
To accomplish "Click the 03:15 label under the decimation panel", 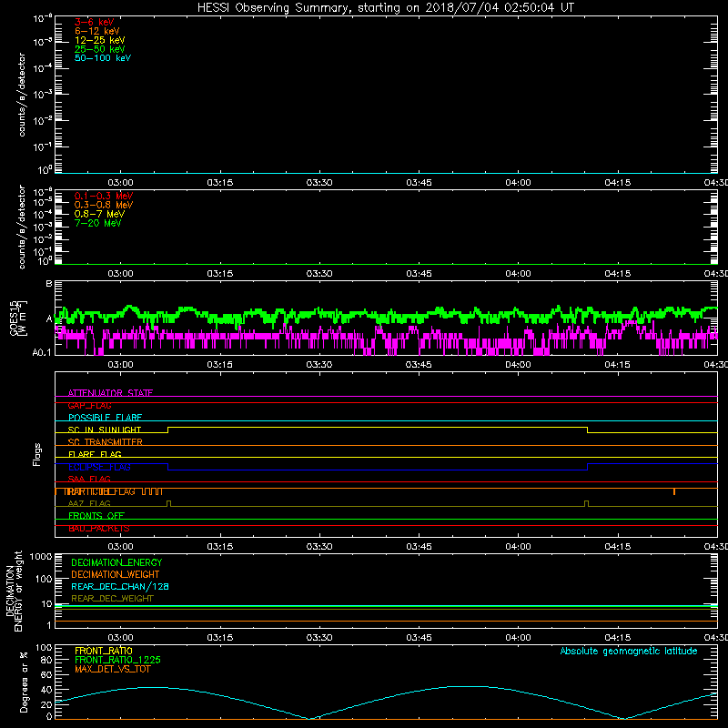I will [x=219, y=638].
